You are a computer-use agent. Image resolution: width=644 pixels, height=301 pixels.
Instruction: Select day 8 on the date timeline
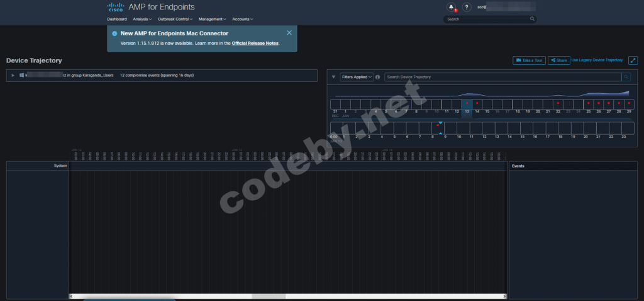click(416, 104)
